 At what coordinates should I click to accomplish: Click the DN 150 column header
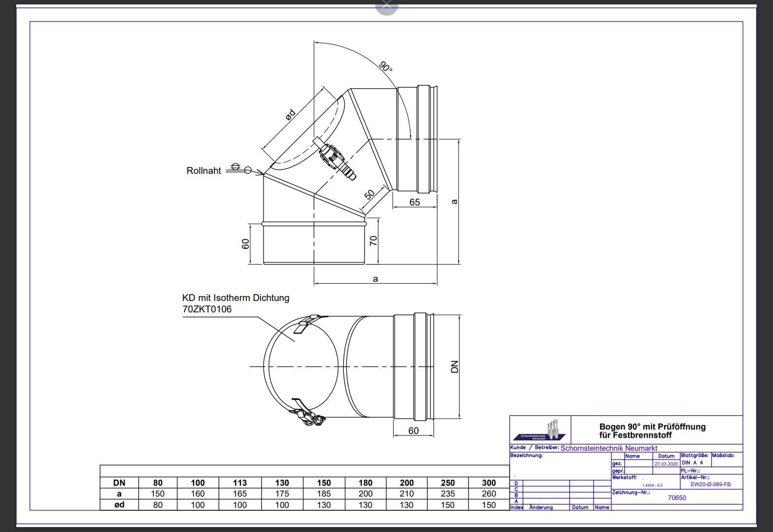324,483
